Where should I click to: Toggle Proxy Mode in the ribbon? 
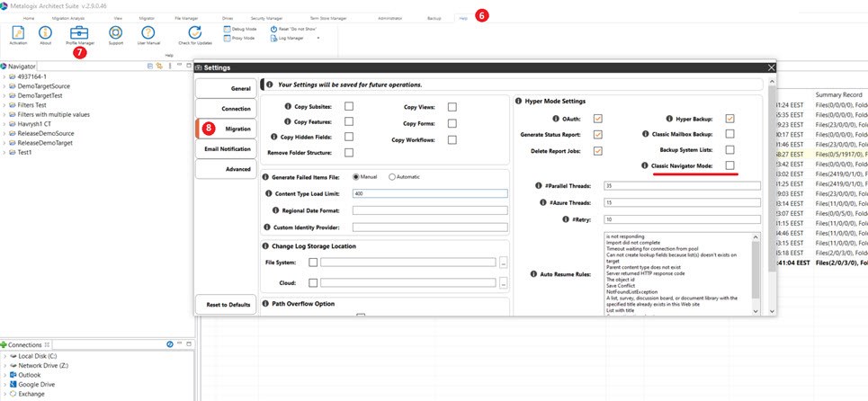(x=239, y=38)
